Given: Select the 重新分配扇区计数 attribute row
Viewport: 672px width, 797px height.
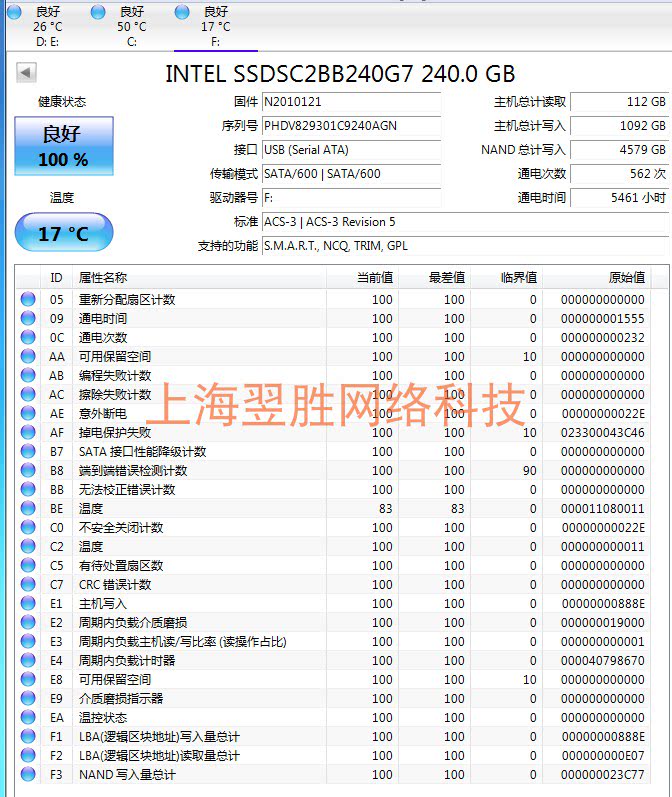Looking at the screenshot, I should click(x=333, y=299).
